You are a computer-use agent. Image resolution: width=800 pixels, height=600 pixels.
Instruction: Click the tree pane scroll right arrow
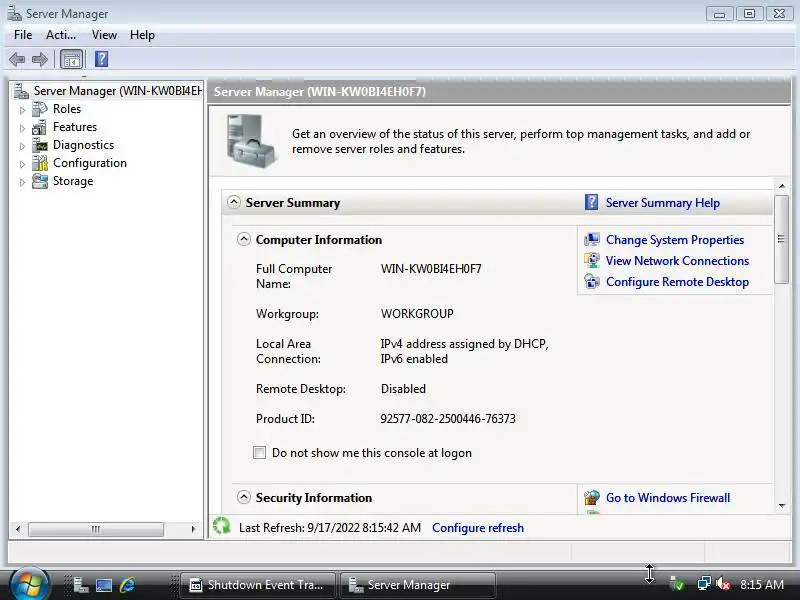pos(193,529)
